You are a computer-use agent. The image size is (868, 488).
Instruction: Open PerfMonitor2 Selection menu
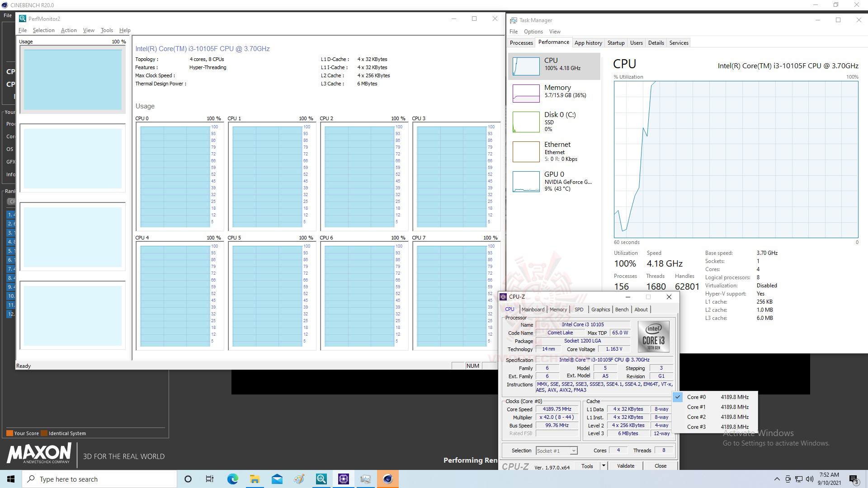[43, 30]
